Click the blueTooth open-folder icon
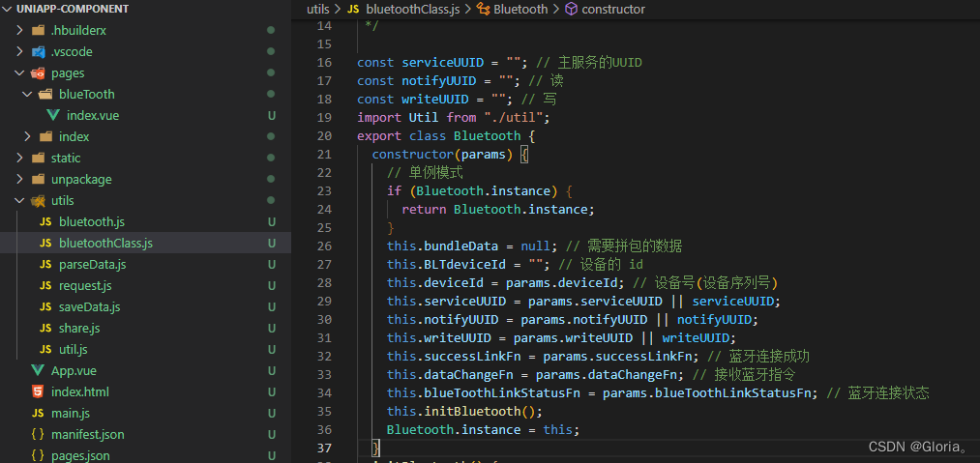 (x=45, y=94)
